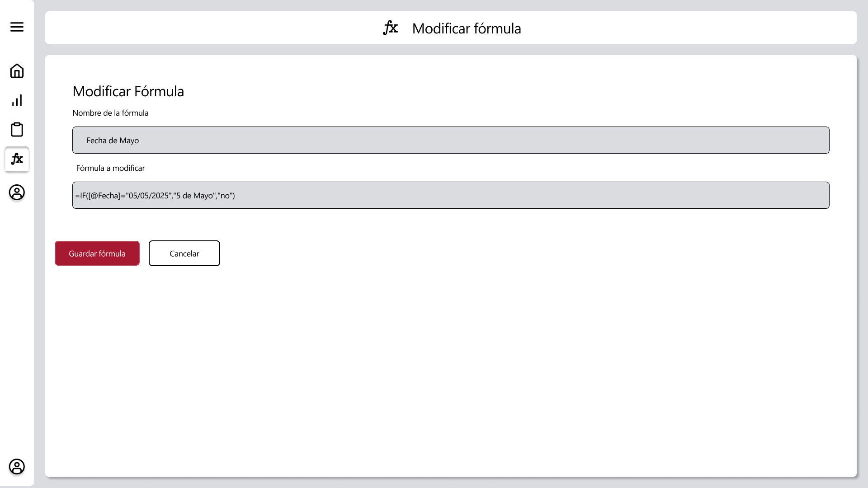868x488 pixels.
Task: Go to the Home page icon
Action: click(x=17, y=71)
